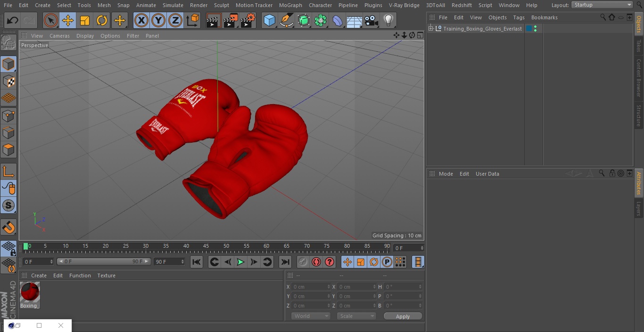Toggle record active objects button
The height and width of the screenshot is (332, 644).
click(x=303, y=262)
